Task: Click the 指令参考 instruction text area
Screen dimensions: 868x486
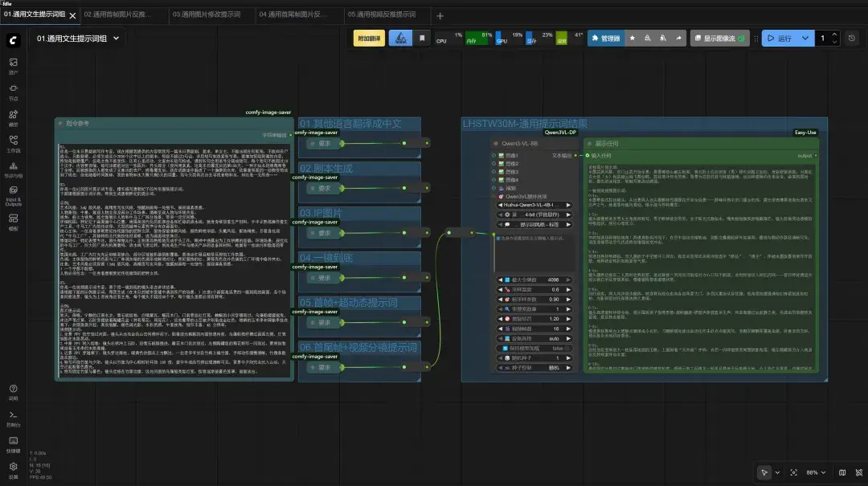Action: point(174,260)
